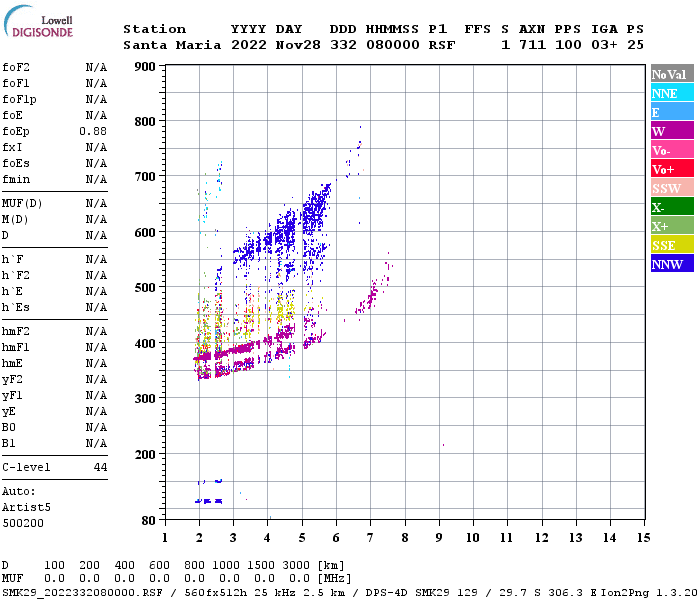
Task: Click the Artist5 auto-scaling label
Action: pos(26,508)
